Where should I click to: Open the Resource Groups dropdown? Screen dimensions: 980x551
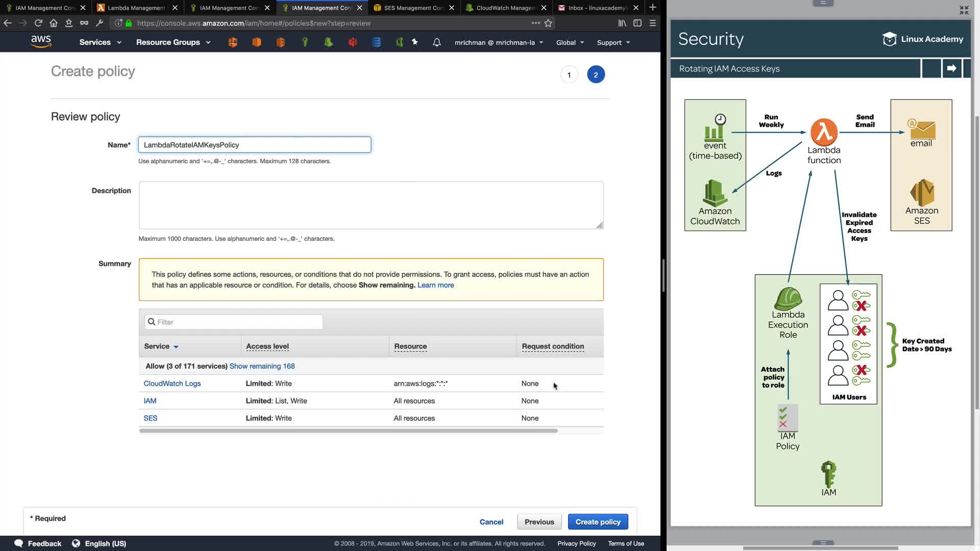pos(173,42)
